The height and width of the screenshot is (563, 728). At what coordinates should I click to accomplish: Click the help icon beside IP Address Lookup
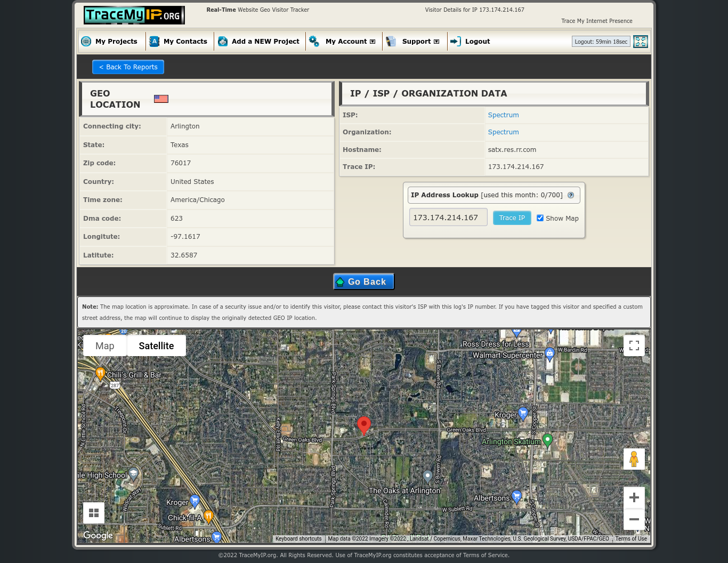pyautogui.click(x=571, y=195)
